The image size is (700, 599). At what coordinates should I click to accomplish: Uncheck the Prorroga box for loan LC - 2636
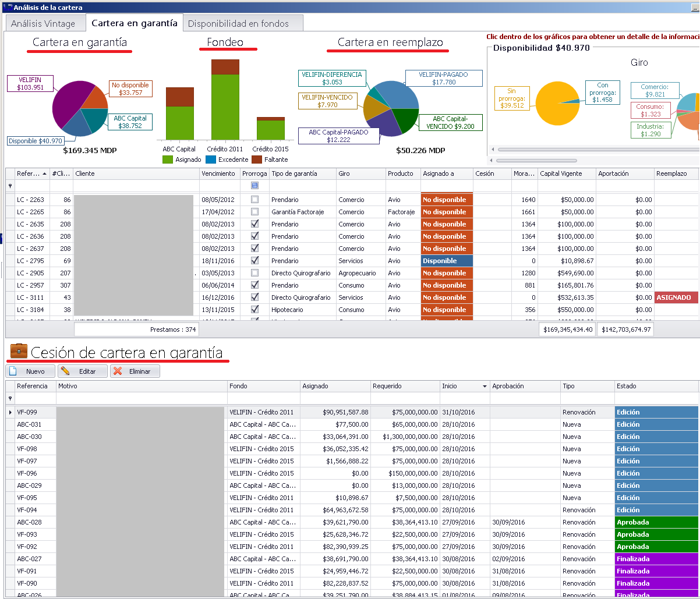tap(254, 236)
